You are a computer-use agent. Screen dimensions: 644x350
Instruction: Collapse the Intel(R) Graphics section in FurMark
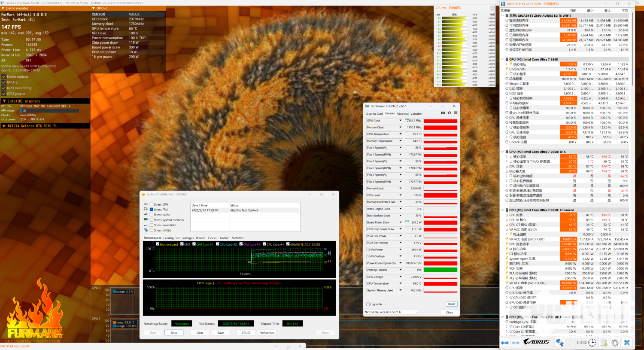point(4,101)
